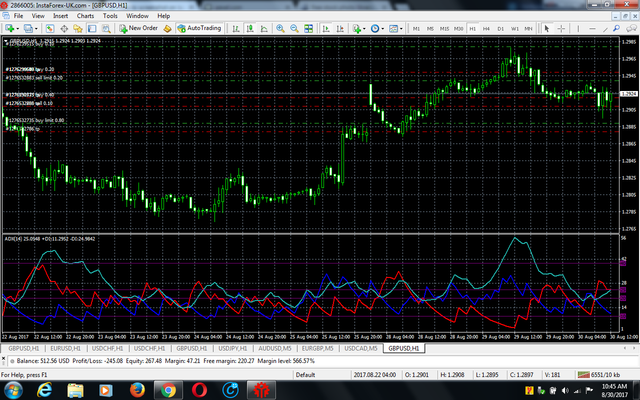The height and width of the screenshot is (400, 640).
Task: Switch chart to Bar Chart type
Action: pos(236,29)
